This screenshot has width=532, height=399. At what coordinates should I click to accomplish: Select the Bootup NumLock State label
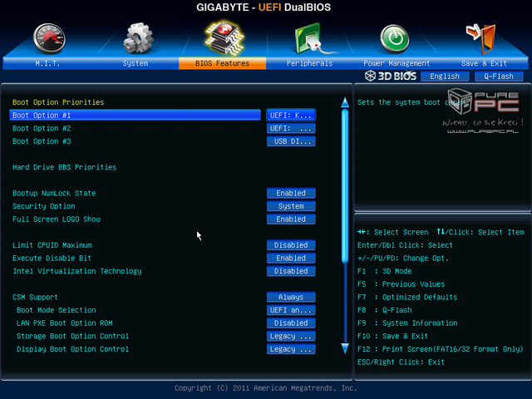(54, 194)
